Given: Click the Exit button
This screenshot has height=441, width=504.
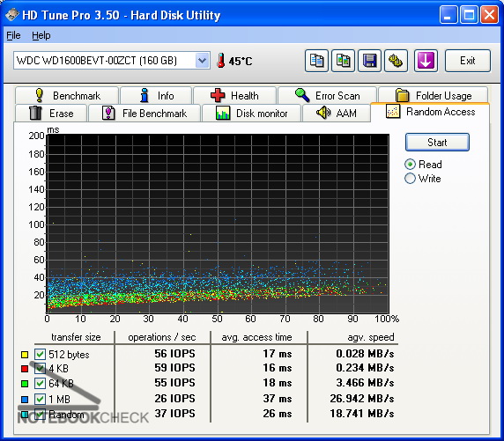Looking at the screenshot, I should [x=468, y=61].
